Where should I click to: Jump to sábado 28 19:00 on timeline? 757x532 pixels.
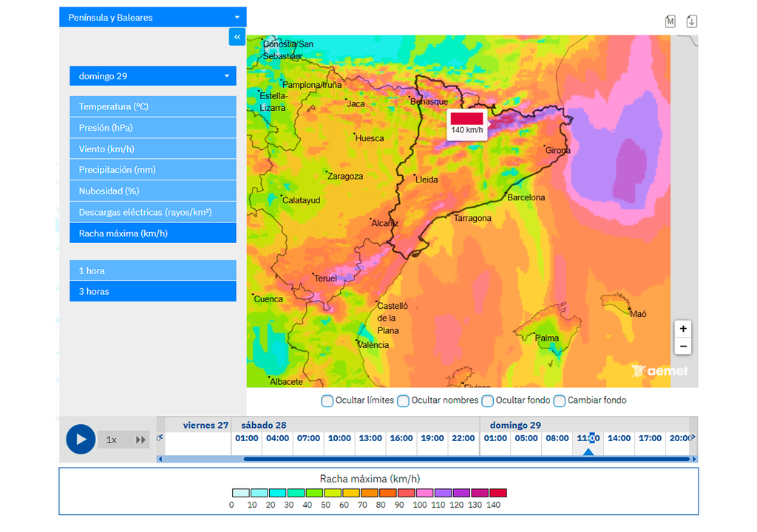[x=432, y=438]
